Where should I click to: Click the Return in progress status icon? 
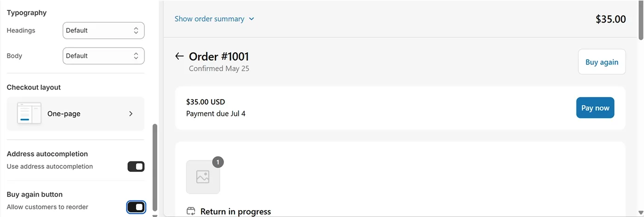coord(191,211)
